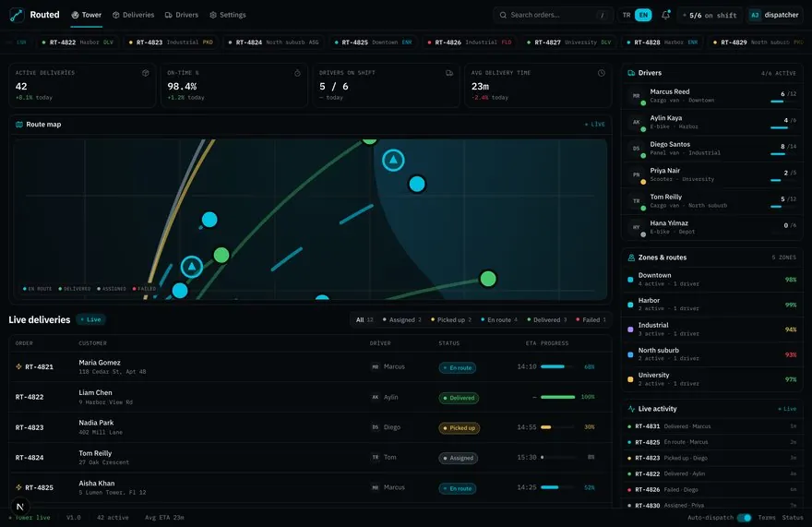Click the Zones & routes panel icon
Screen dimensions: 812x527
631,258
